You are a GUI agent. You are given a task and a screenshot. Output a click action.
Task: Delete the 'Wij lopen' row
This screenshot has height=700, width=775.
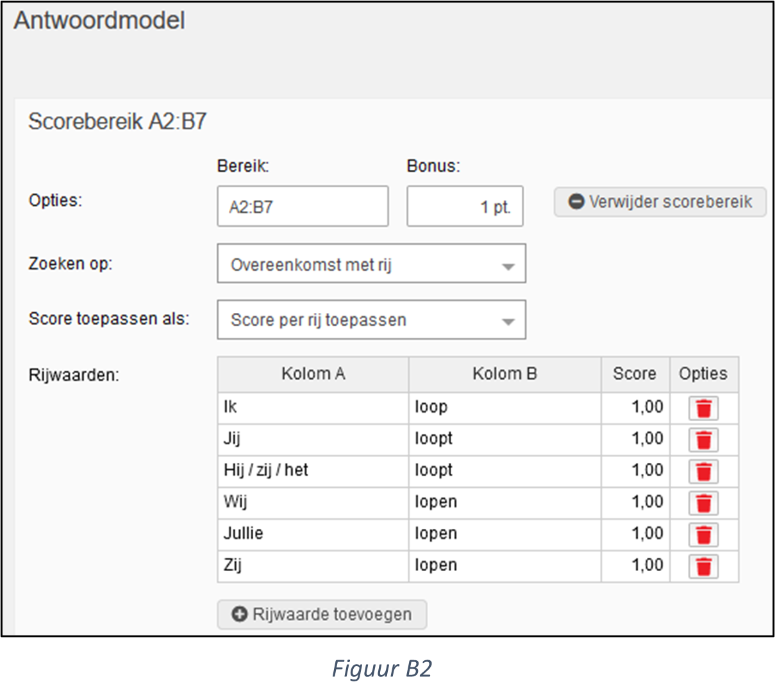703,503
